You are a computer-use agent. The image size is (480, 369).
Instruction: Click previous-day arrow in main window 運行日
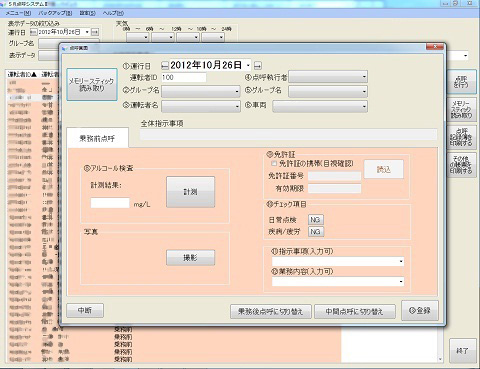pos(33,32)
